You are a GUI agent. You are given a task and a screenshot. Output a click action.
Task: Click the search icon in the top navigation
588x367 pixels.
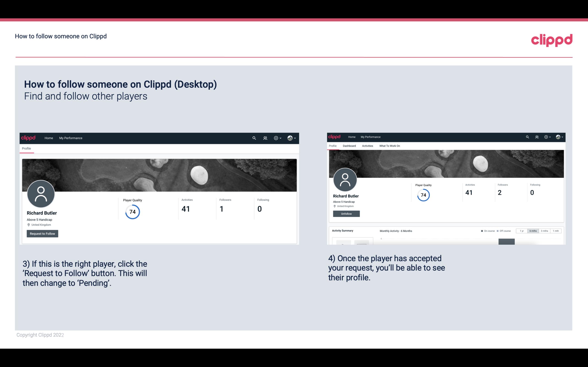[x=253, y=138]
